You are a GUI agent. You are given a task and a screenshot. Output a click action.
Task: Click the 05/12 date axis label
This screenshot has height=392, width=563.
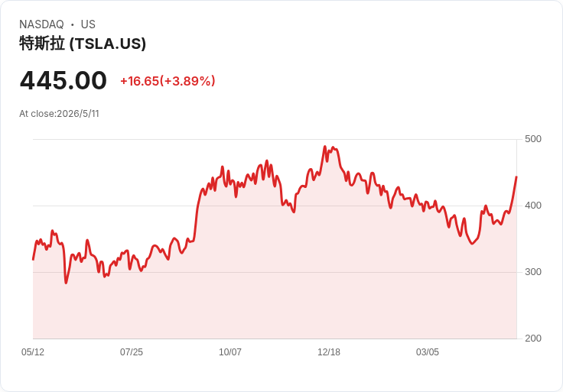click(x=33, y=352)
